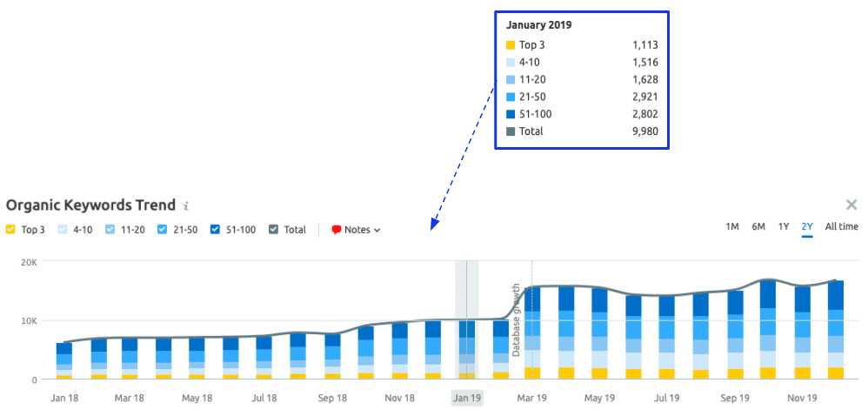868x410 pixels.
Task: Click the info icon beside Organic Keywords Trend
Action: [x=185, y=206]
